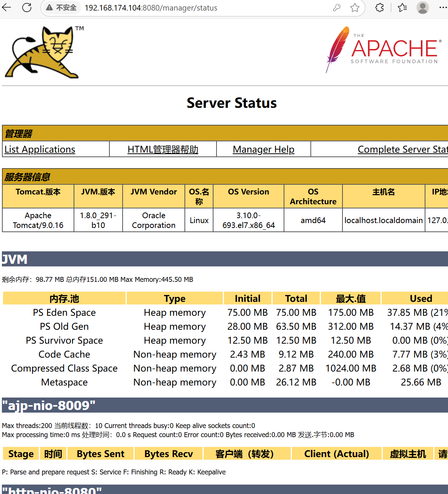The width and height of the screenshot is (448, 494).
Task: Open the HTML管理器帮助 link
Action: pos(163,149)
